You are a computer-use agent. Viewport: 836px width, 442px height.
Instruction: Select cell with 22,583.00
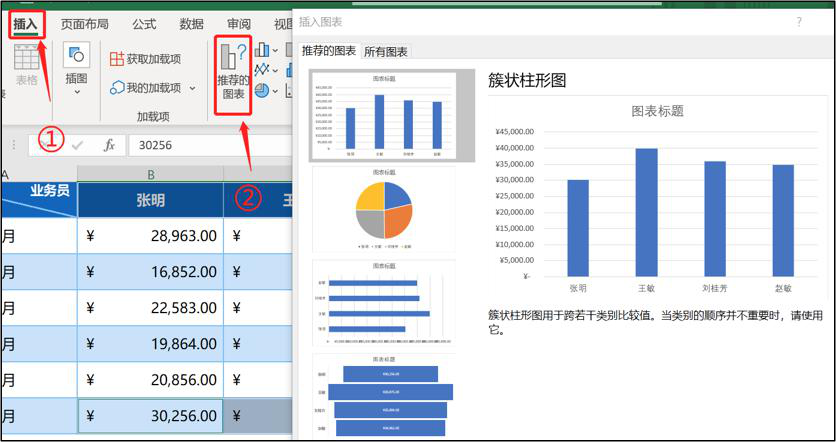(x=150, y=308)
